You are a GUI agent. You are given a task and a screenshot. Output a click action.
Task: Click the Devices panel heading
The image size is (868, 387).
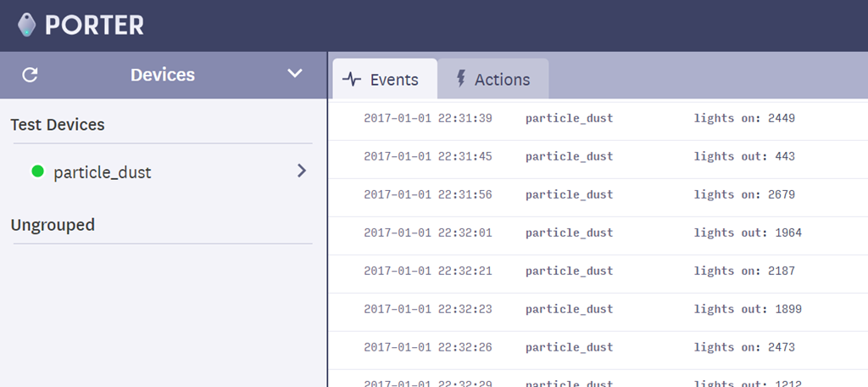pos(163,75)
